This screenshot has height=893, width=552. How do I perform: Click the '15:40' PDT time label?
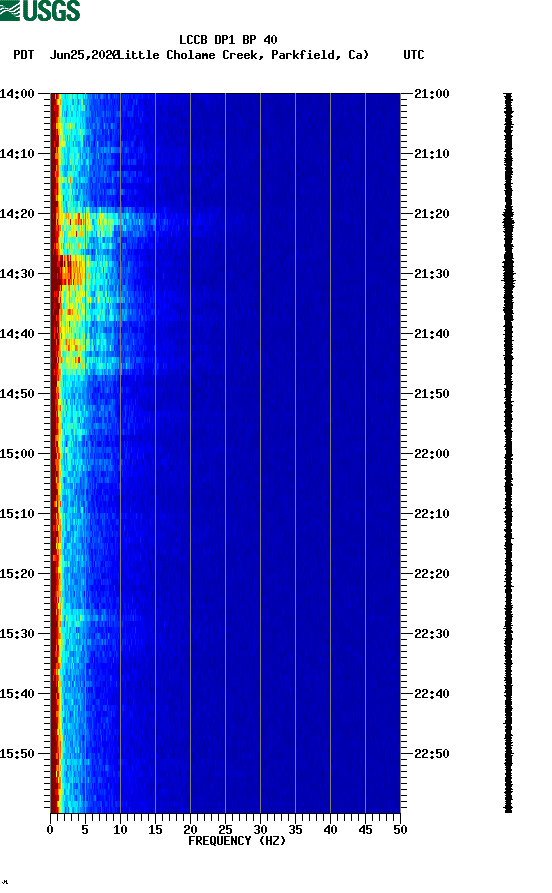[17, 693]
